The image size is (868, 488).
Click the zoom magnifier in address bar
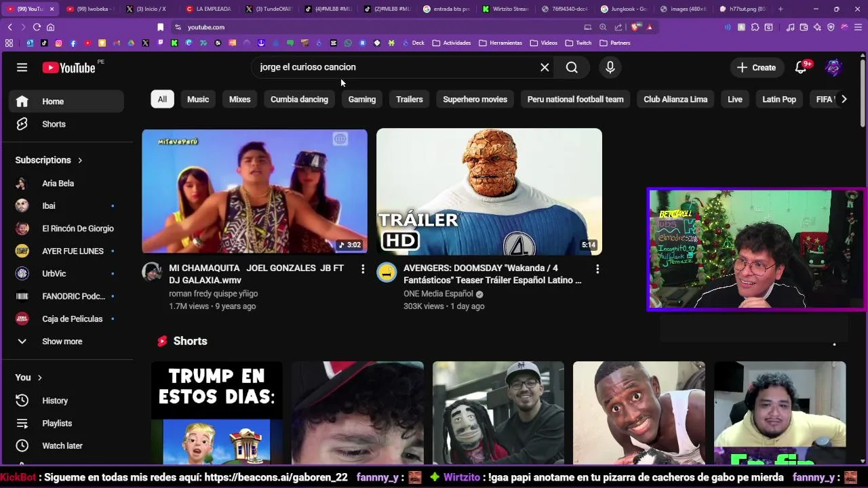click(603, 27)
